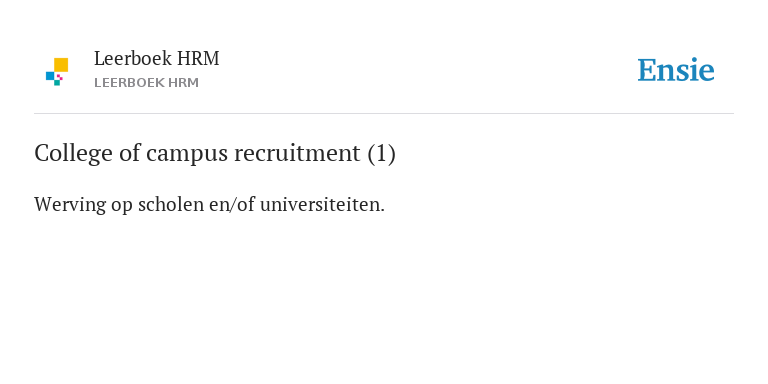Click the Werving op scholen definition text
Image resolution: width=768 pixels, height=384 pixels.
coord(210,204)
